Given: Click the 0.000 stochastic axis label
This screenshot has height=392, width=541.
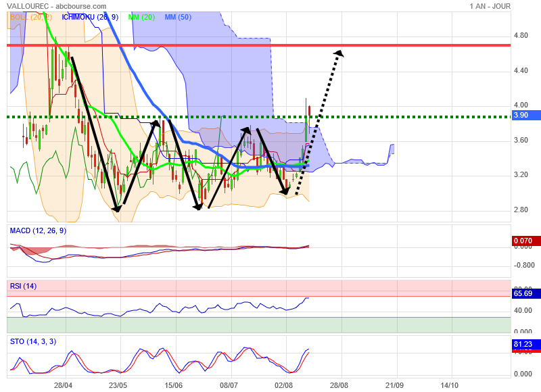Looking at the screenshot, I should pyautogui.click(x=523, y=374).
